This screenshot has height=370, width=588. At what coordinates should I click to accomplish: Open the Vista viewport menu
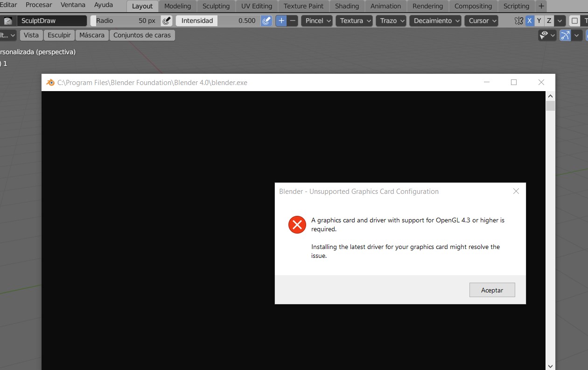point(31,36)
